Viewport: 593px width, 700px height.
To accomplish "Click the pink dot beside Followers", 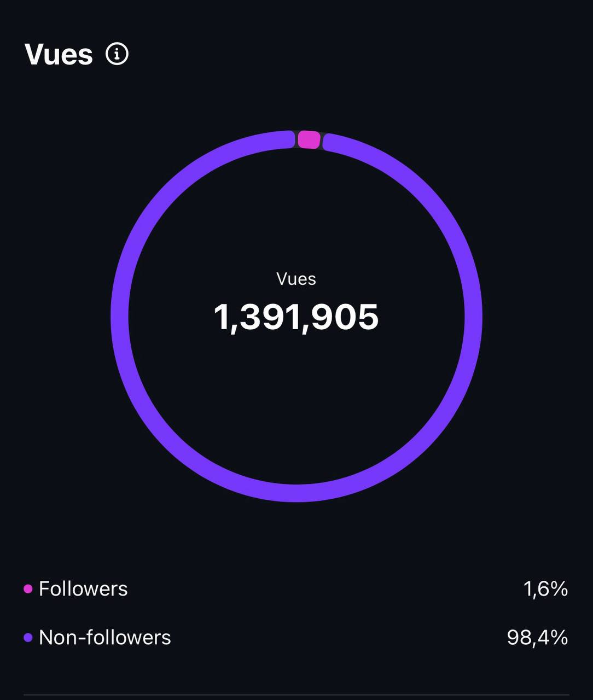I will pyautogui.click(x=28, y=589).
